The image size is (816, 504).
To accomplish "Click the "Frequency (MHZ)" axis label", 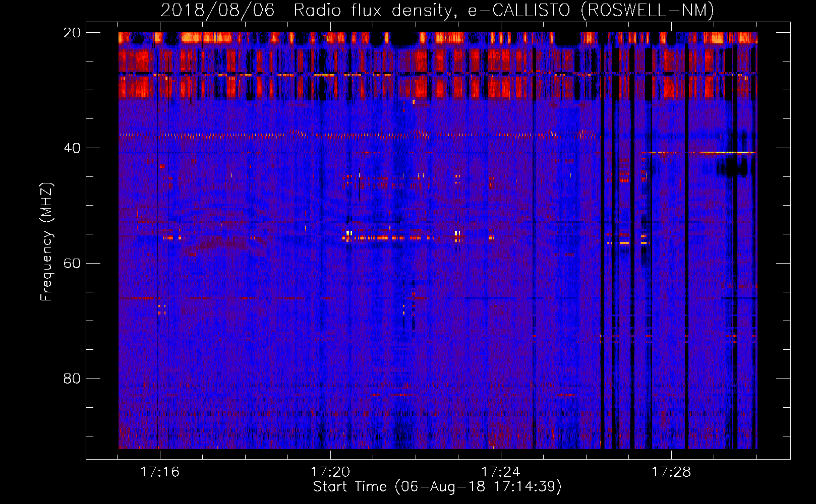I will [46, 242].
